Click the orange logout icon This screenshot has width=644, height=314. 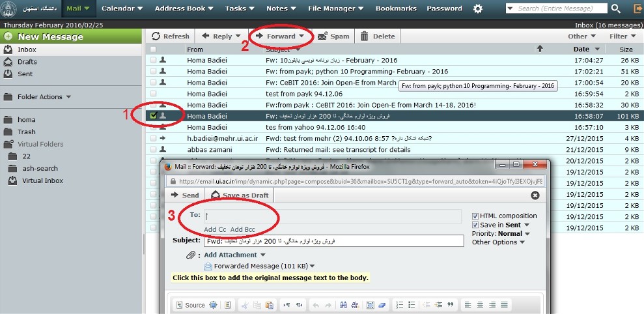tap(637, 8)
